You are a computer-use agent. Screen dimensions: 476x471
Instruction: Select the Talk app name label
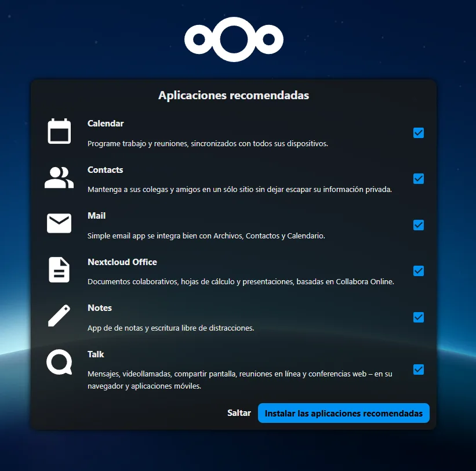[96, 354]
